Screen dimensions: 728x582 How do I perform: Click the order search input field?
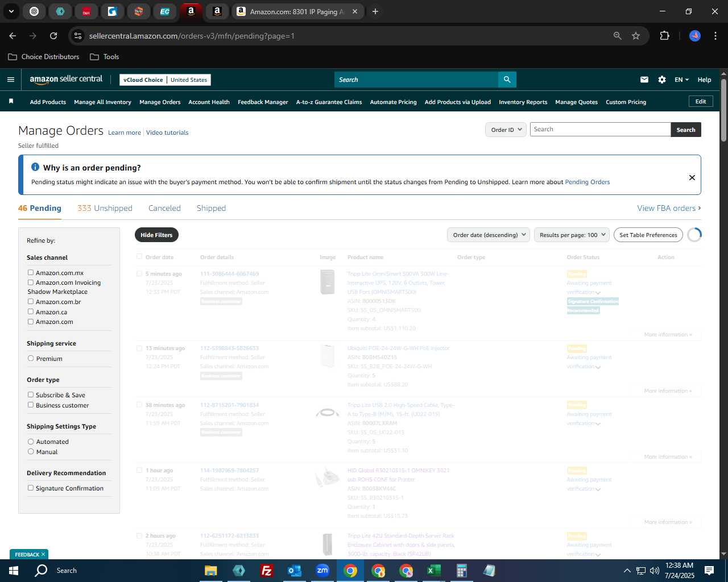coord(600,130)
